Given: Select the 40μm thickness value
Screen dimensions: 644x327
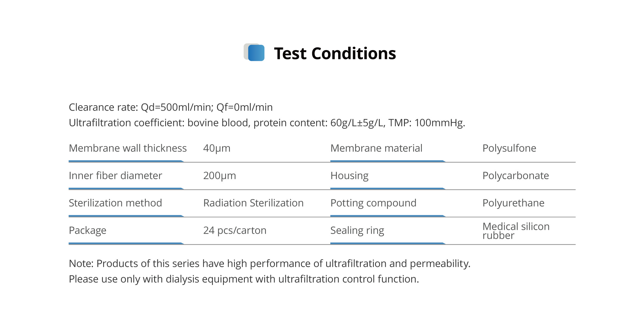Looking at the screenshot, I should pos(217,148).
